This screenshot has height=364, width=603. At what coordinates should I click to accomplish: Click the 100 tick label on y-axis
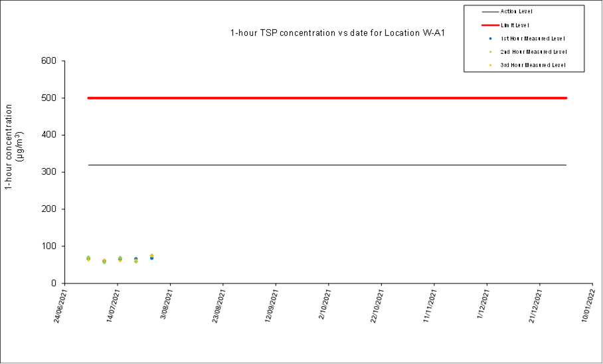coord(51,246)
